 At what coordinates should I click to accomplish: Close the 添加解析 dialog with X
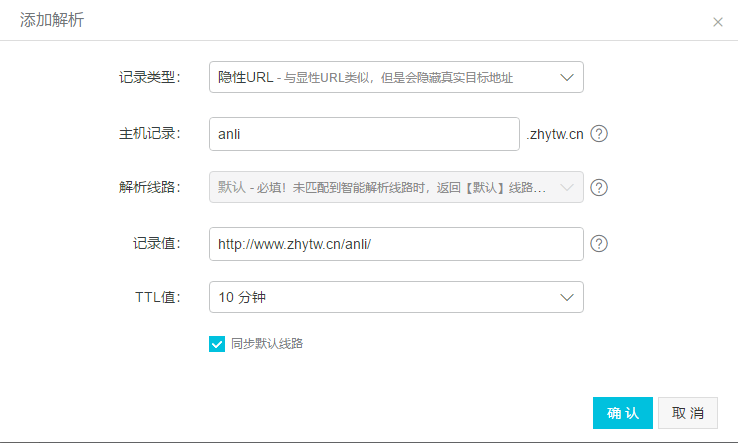[x=717, y=22]
